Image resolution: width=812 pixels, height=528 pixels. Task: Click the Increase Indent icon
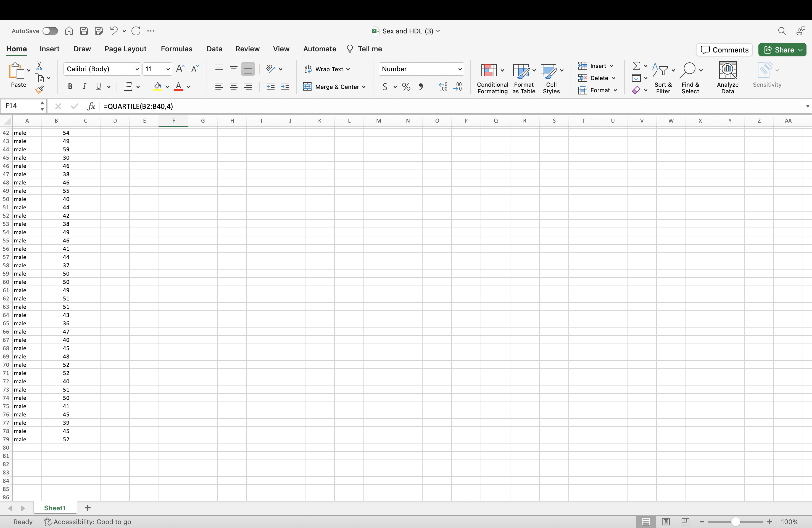pos(285,87)
